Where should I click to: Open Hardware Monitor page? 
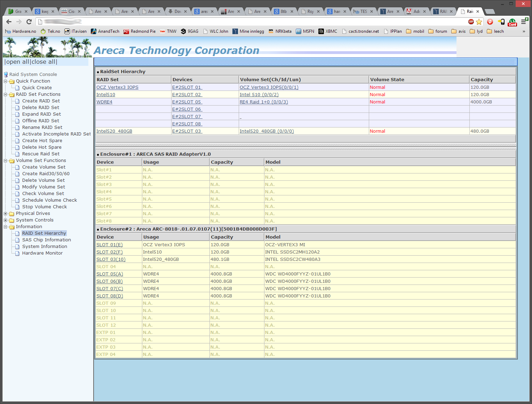42,253
